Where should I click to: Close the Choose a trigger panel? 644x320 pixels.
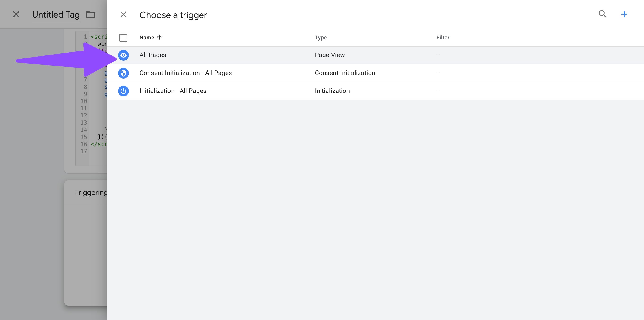(x=123, y=15)
